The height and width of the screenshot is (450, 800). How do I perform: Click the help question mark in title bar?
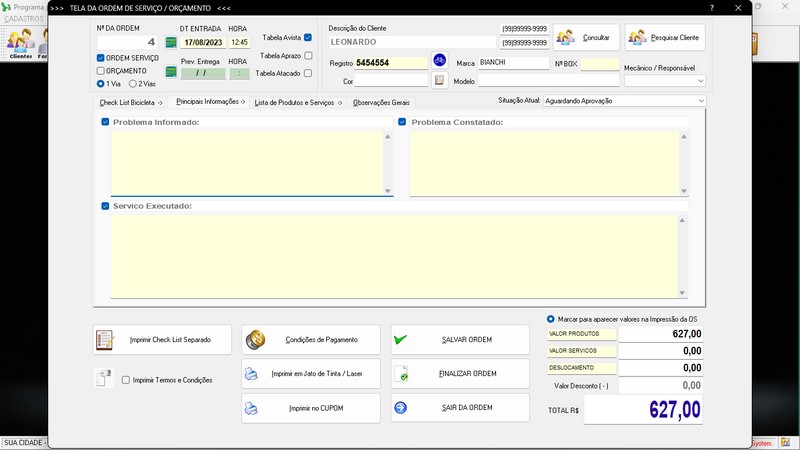[x=712, y=8]
